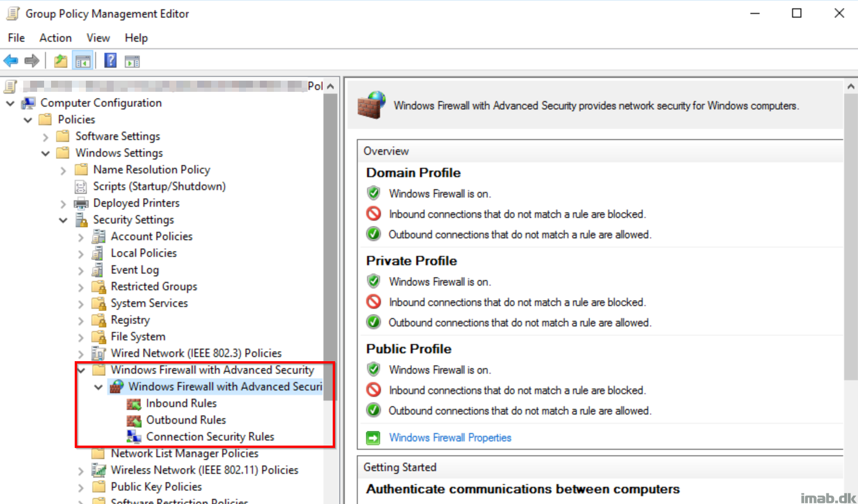Click the Restricted Groups folder-lock icon
The height and width of the screenshot is (504, 858).
[x=99, y=287]
